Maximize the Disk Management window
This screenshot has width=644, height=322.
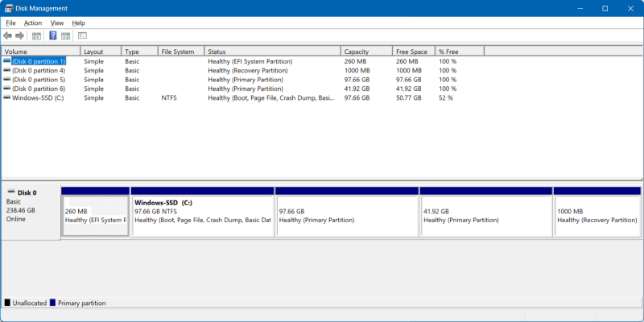pos(605,8)
